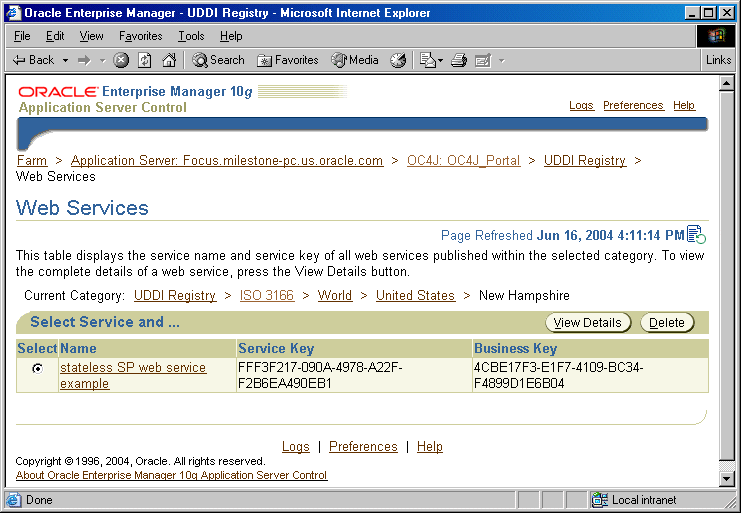741x513 pixels.
Task: Go to the Home page icon
Action: click(x=169, y=60)
